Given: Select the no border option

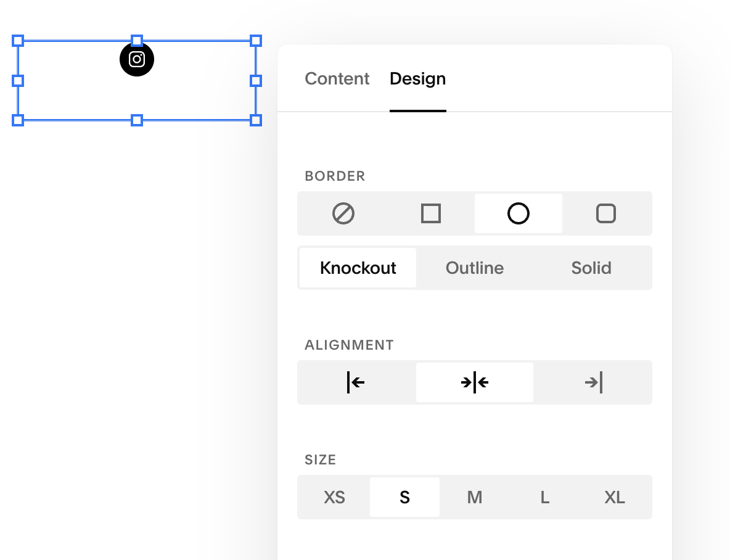Looking at the screenshot, I should pyautogui.click(x=343, y=213).
